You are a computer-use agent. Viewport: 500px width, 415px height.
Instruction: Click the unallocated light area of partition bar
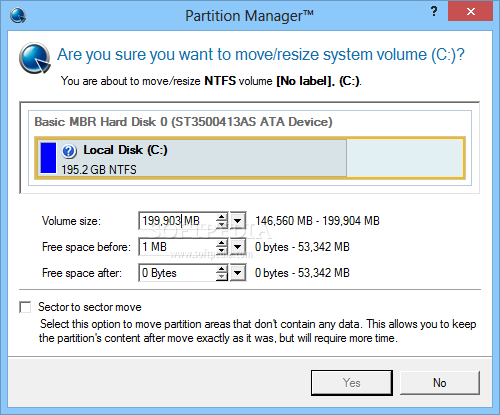(405, 158)
